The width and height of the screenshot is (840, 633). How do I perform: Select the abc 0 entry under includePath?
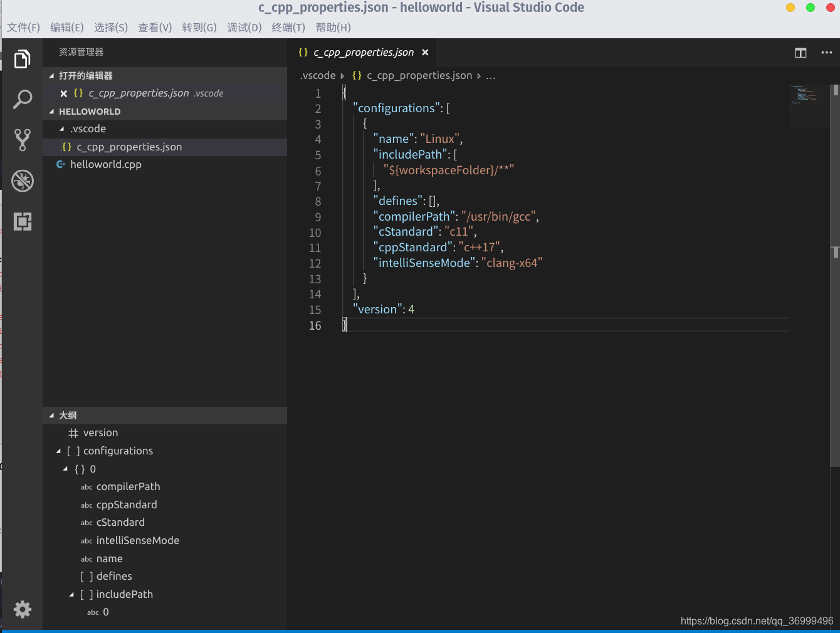pos(165,612)
